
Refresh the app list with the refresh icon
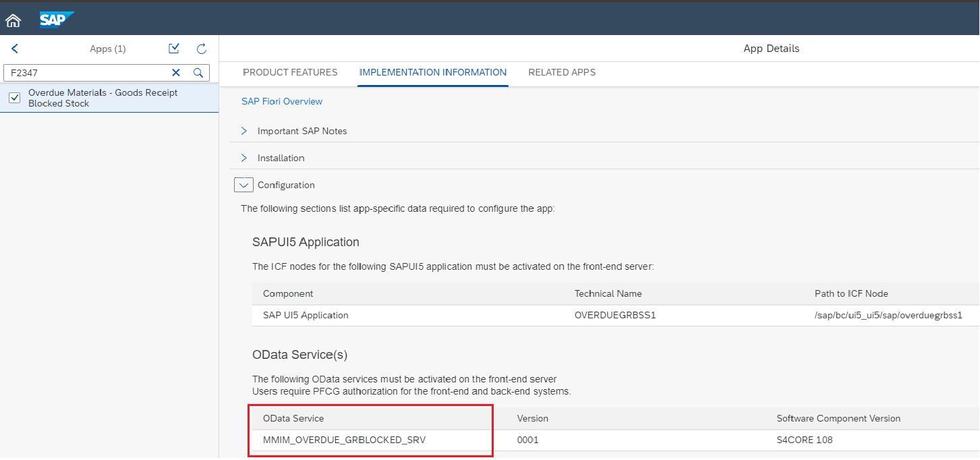[x=201, y=48]
